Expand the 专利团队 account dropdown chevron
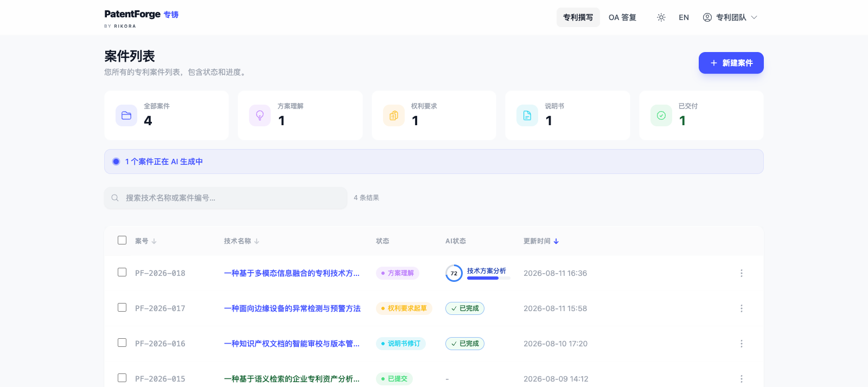Image resolution: width=868 pixels, height=387 pixels. coord(754,17)
